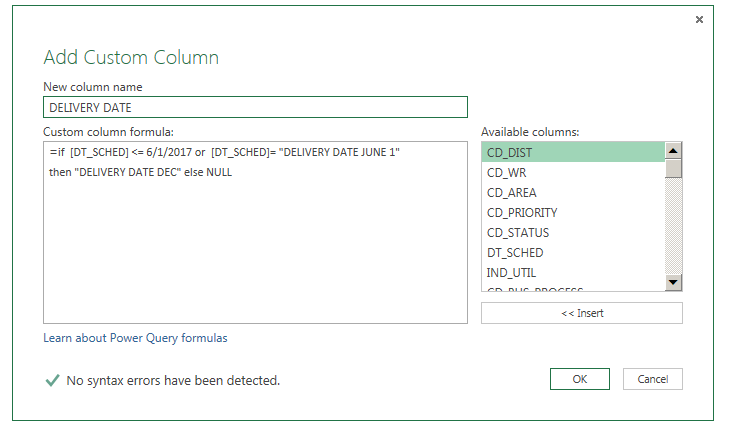Select the partially visible column below IND_UTIL
The height and width of the screenshot is (436, 734).
coord(573,288)
